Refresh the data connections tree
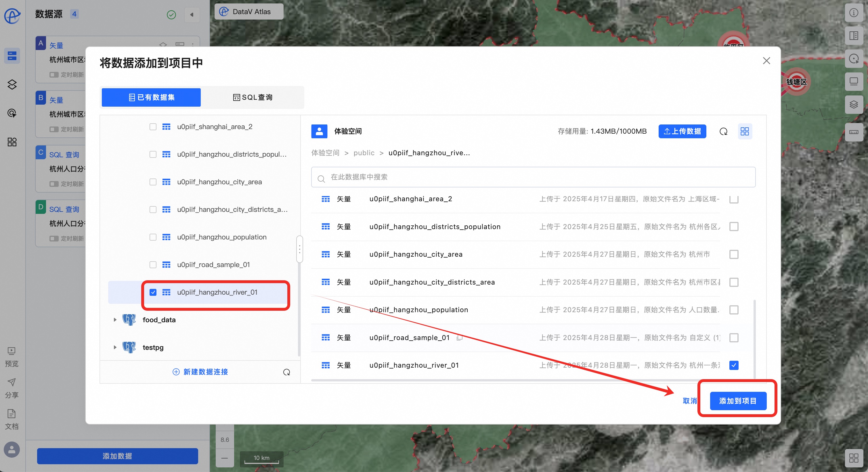The image size is (868, 472). [286, 372]
